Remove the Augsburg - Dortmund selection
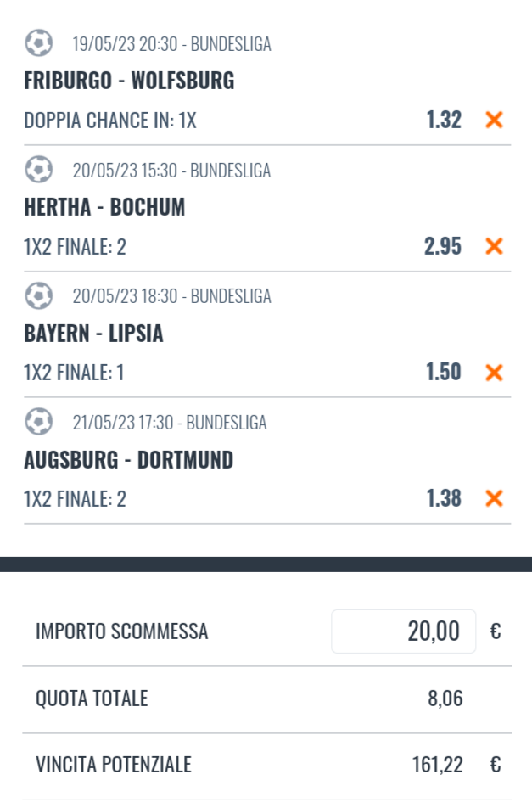532x808 pixels. tap(494, 498)
